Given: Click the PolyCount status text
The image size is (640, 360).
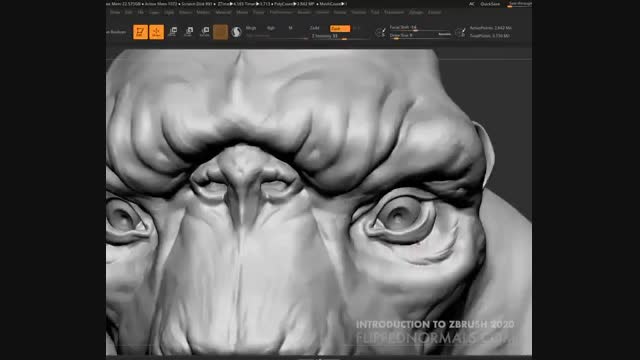Looking at the screenshot, I should pos(294,4).
